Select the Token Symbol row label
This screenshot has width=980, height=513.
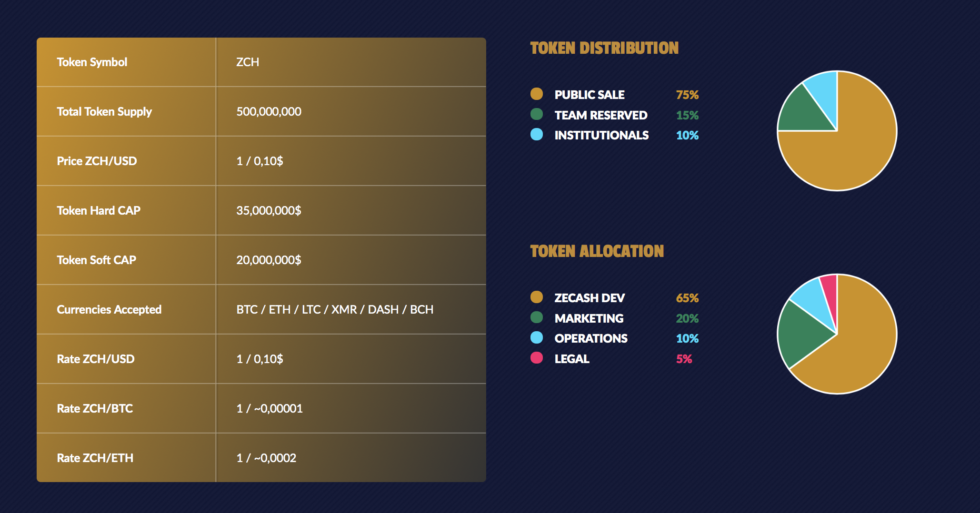pos(92,62)
